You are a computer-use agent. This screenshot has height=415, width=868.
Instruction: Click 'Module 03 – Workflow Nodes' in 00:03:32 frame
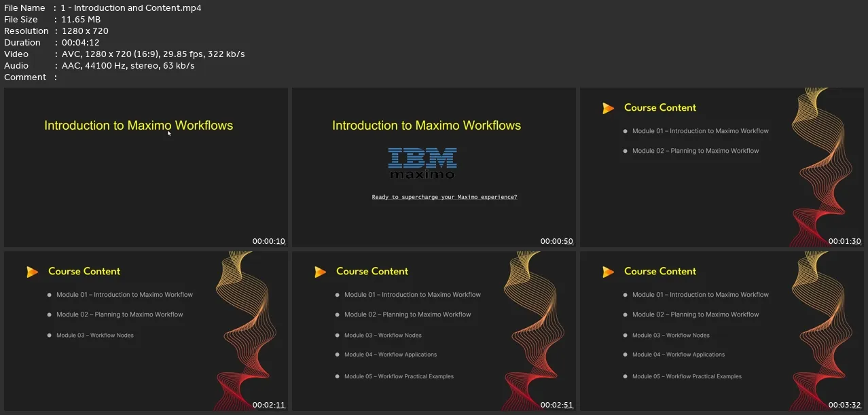pos(671,336)
